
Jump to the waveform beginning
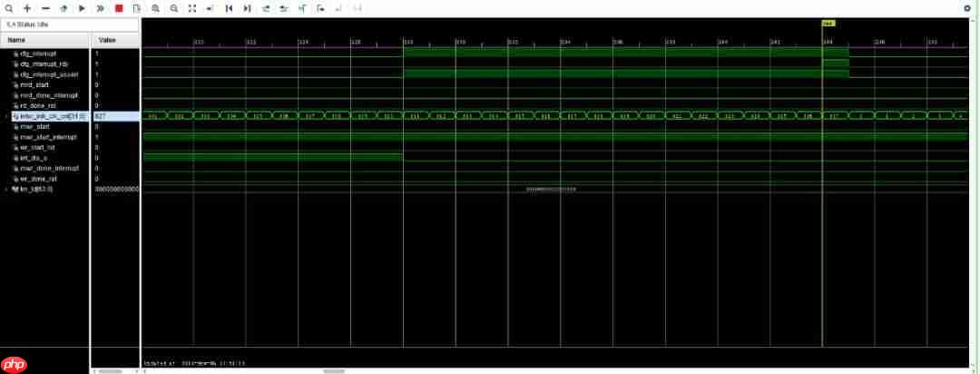click(229, 9)
